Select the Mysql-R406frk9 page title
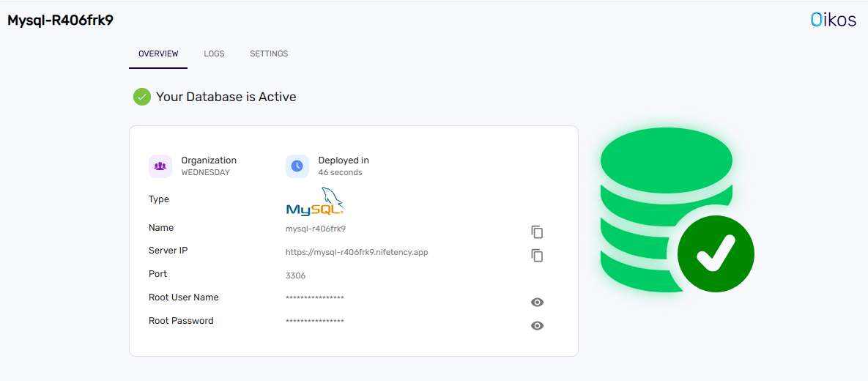Image resolution: width=868 pixels, height=381 pixels. click(x=60, y=21)
